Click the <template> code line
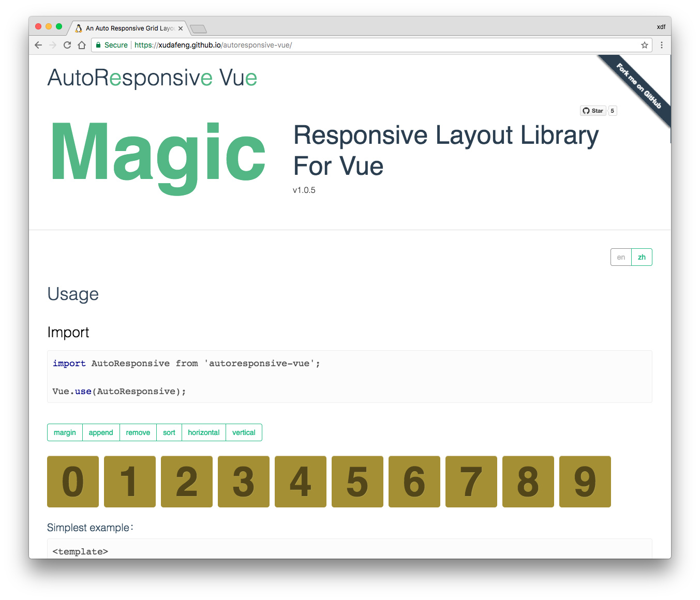 pos(80,551)
